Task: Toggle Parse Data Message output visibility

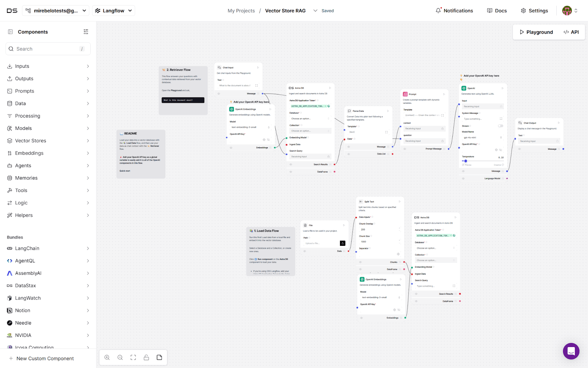Action: [349, 147]
